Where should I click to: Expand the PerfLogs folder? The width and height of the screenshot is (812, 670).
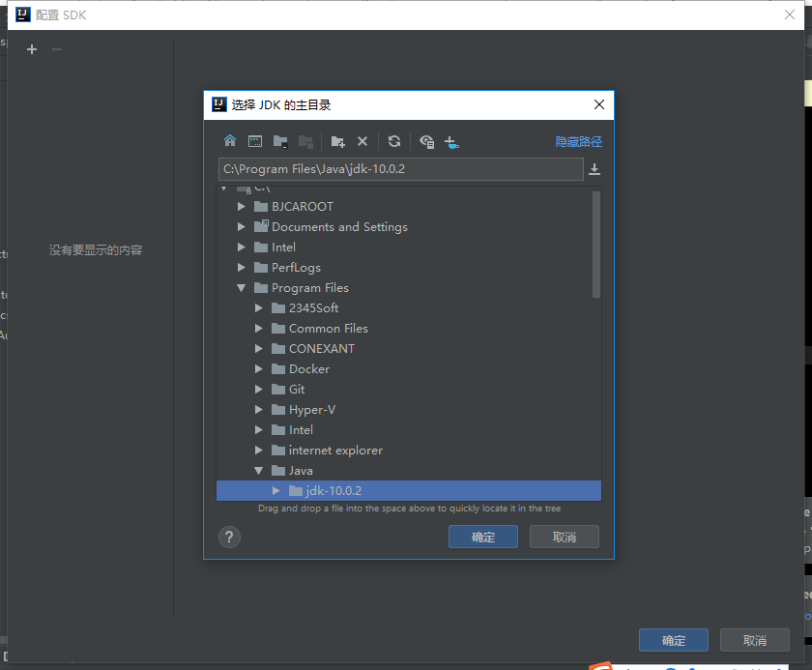[x=242, y=268]
